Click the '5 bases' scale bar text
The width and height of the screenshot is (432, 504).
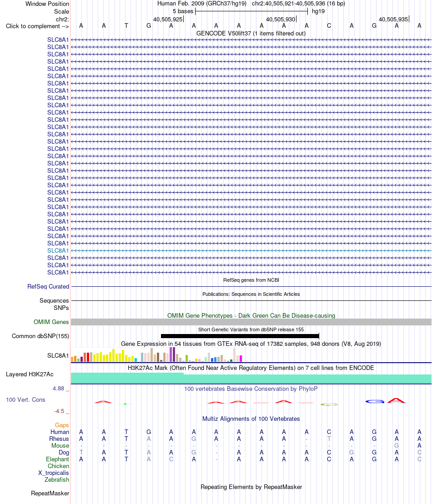pos(183,11)
